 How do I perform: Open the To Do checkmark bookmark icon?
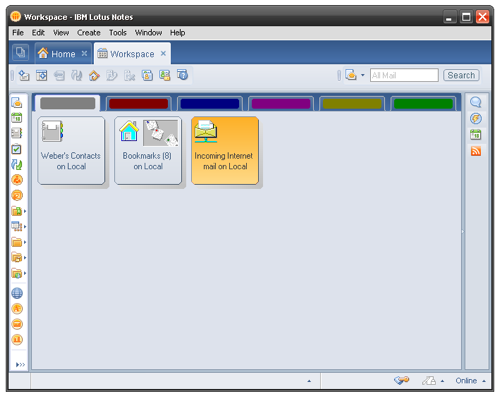[17, 149]
